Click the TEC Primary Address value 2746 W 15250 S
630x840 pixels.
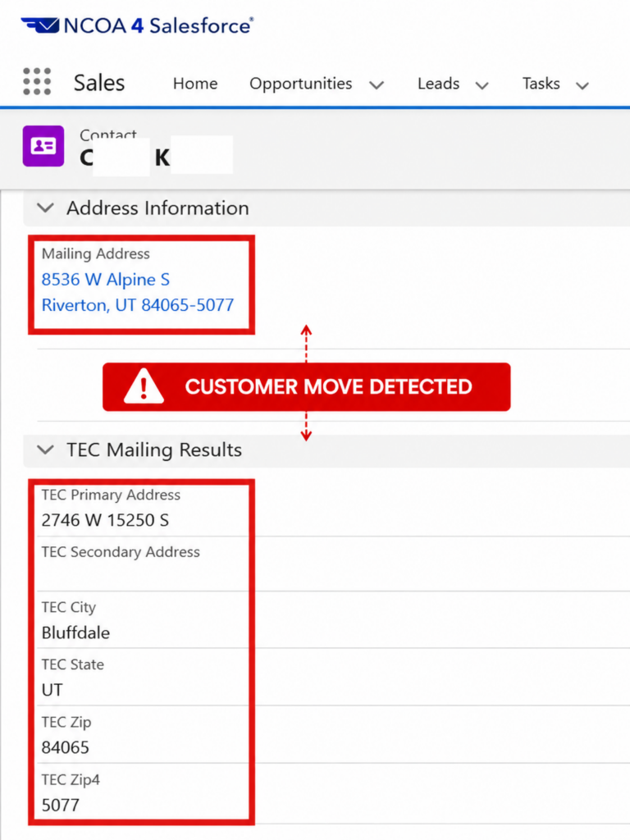(105, 519)
